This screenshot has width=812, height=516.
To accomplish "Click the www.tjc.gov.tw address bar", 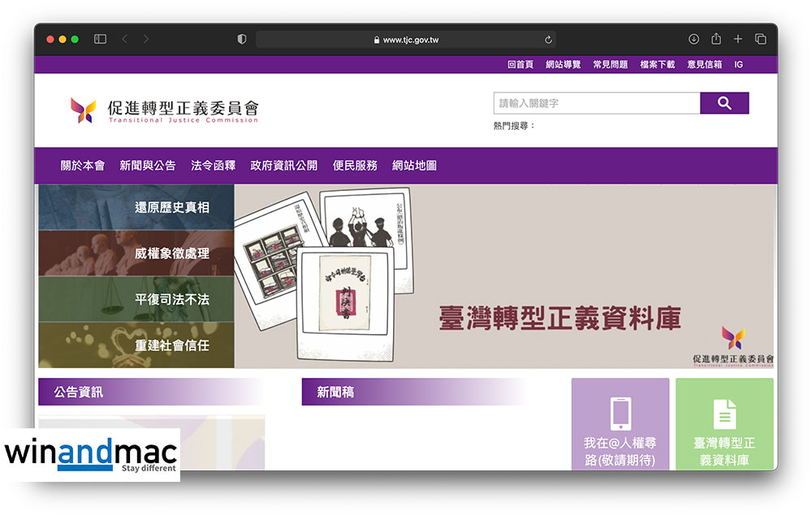I will tap(410, 40).
